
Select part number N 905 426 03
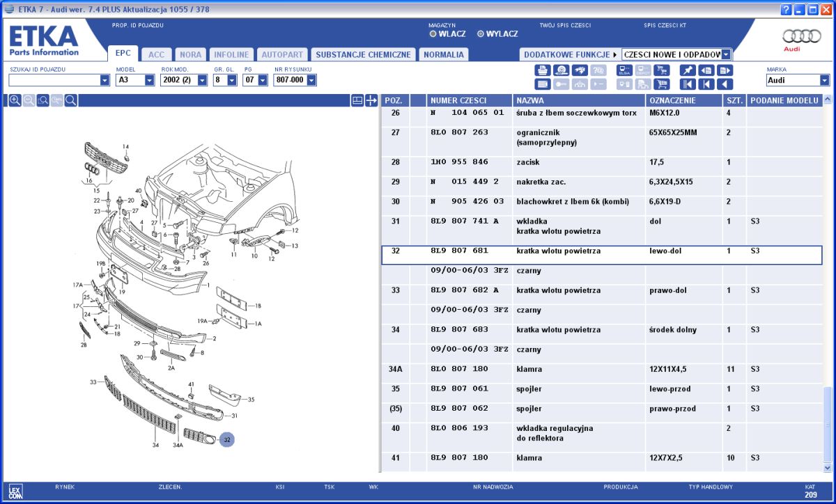[x=467, y=202]
